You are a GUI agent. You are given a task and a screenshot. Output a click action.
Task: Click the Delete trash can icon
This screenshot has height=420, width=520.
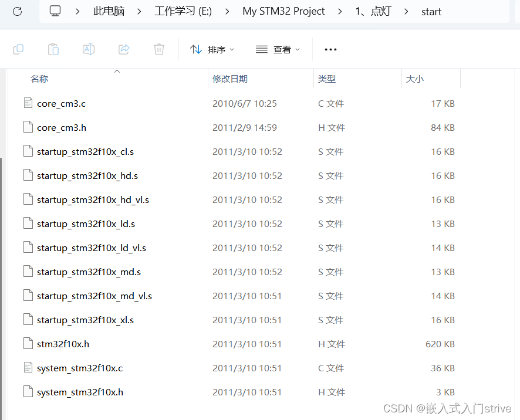159,49
